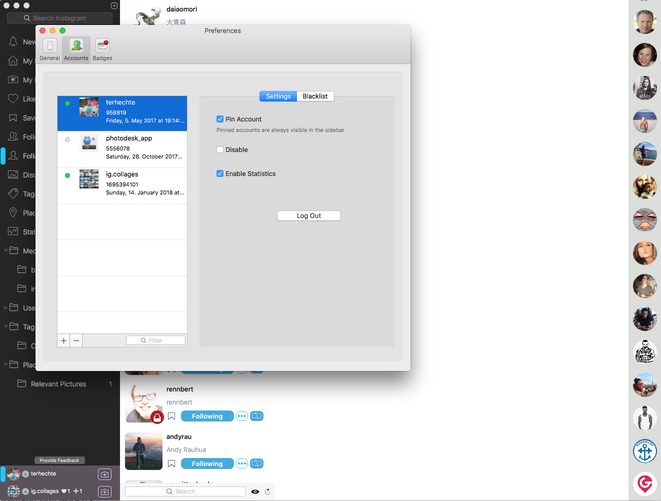Collapse the Tags folder disclosure triangle
This screenshot has width=661, height=501.
[x=5, y=326]
